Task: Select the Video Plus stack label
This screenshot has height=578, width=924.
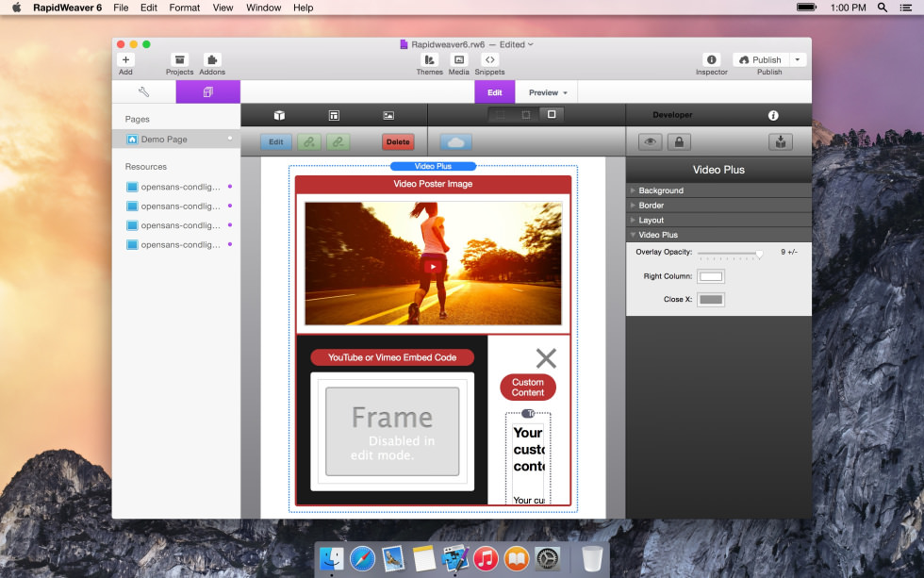Action: (433, 166)
